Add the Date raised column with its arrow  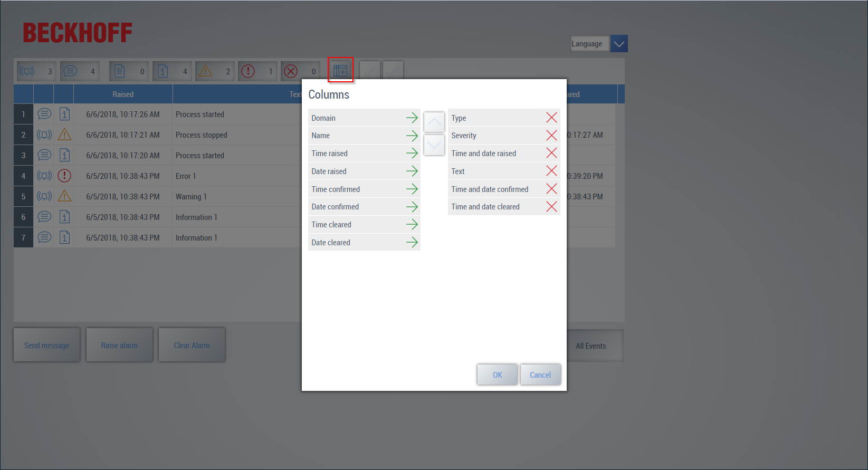click(x=412, y=171)
